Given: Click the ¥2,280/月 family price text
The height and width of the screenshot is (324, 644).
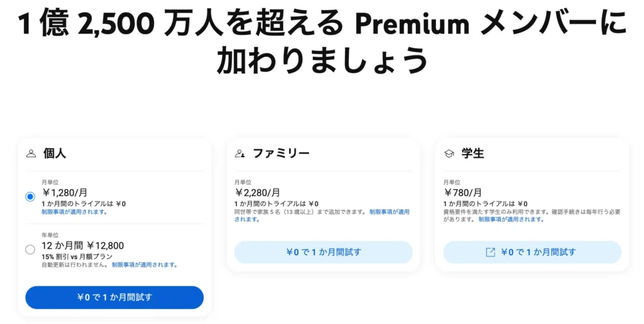Looking at the screenshot, I should click(x=258, y=192).
